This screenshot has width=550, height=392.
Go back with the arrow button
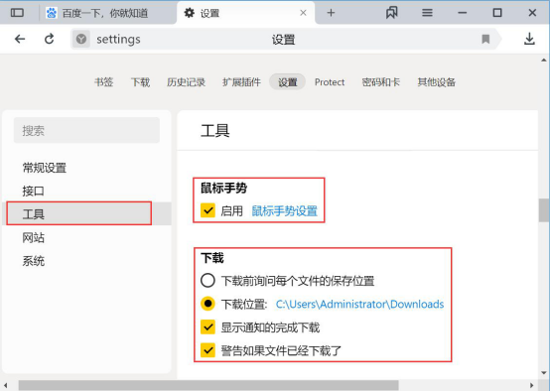(x=20, y=39)
